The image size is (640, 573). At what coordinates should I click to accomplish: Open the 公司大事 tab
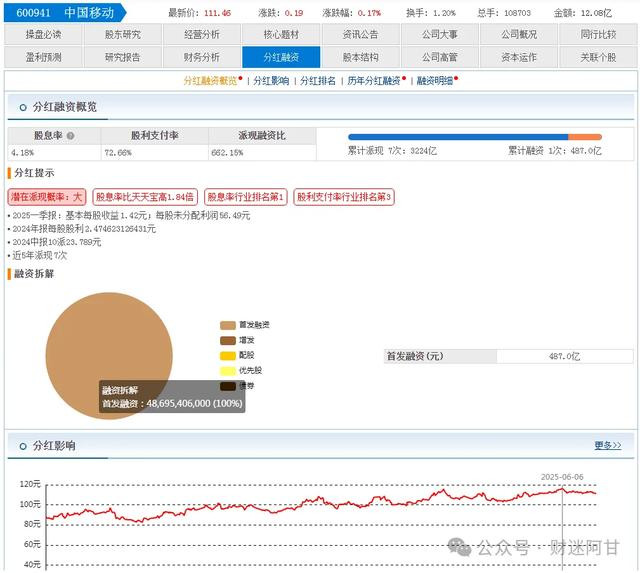pos(440,34)
